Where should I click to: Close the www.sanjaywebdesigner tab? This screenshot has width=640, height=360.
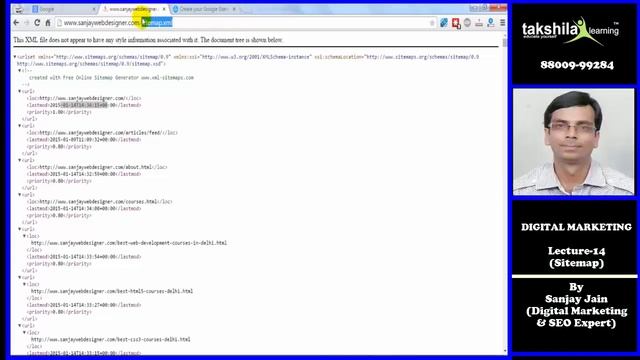coord(164,9)
